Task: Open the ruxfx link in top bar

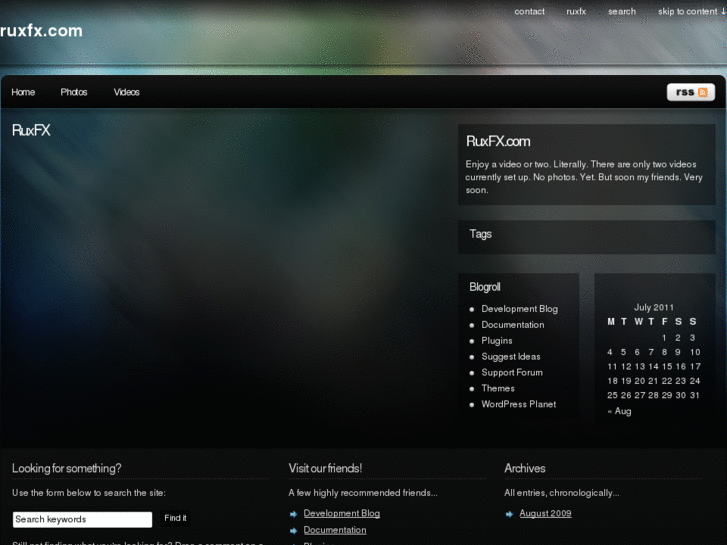Action: (x=576, y=12)
